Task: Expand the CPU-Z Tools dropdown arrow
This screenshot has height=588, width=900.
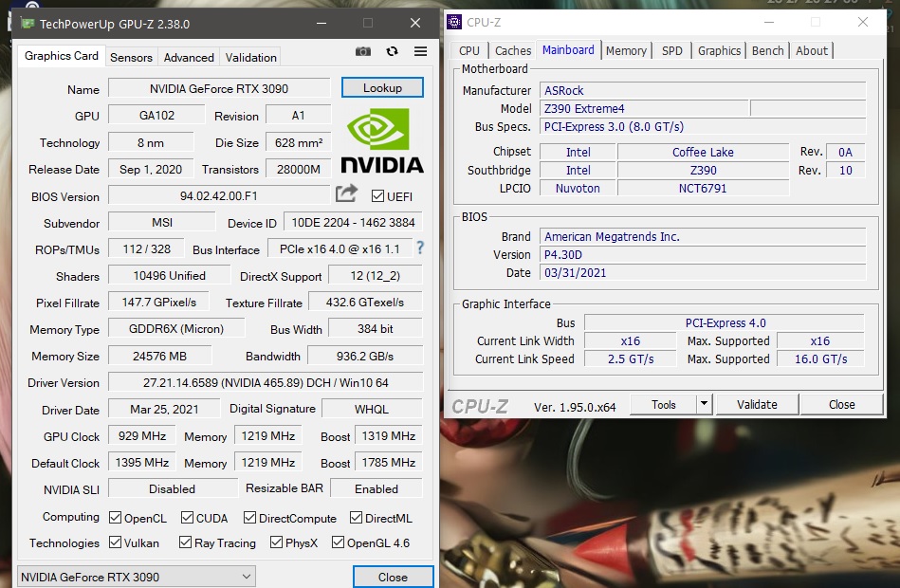Action: pyautogui.click(x=705, y=404)
